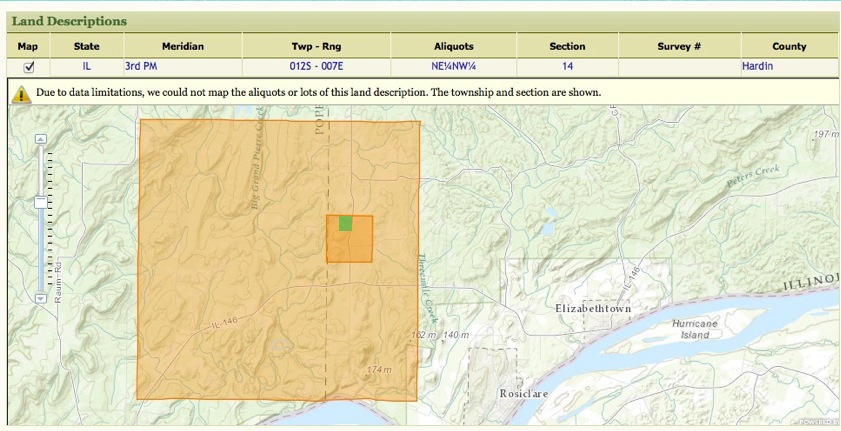
Task: Click the Twp - Rng column header
Action: click(x=316, y=46)
